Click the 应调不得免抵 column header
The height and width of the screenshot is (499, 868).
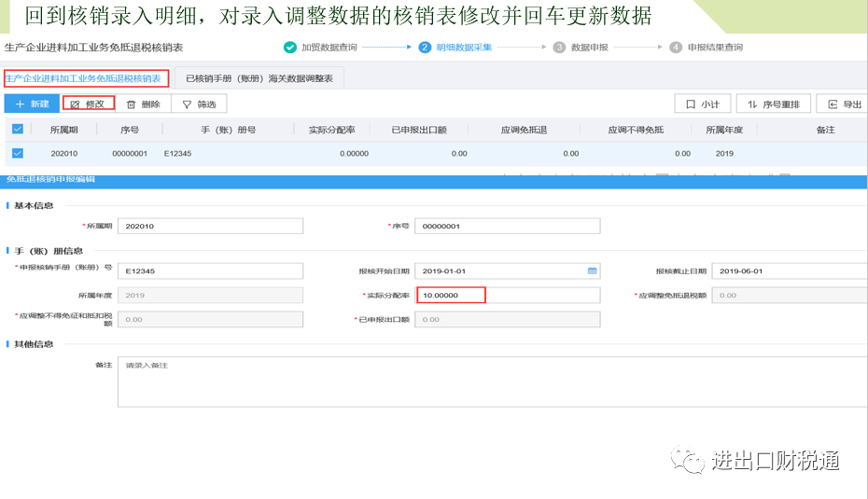(x=636, y=130)
